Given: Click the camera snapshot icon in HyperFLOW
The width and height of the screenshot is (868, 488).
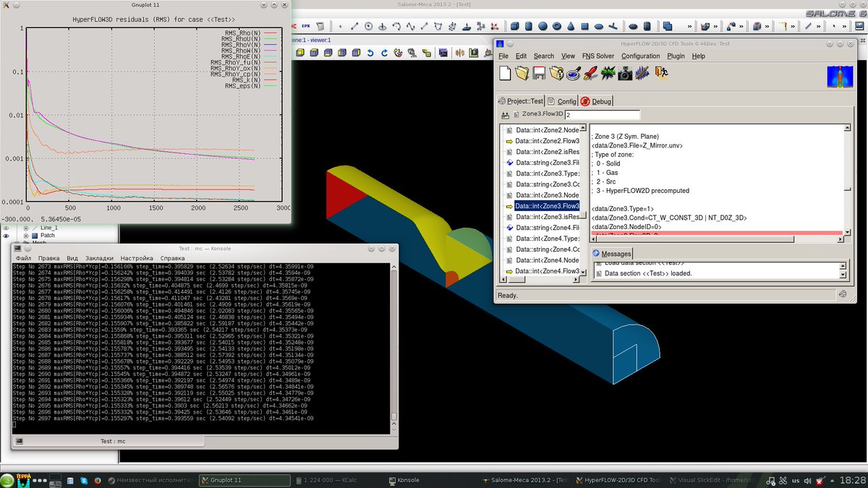Looking at the screenshot, I should pos(625,73).
